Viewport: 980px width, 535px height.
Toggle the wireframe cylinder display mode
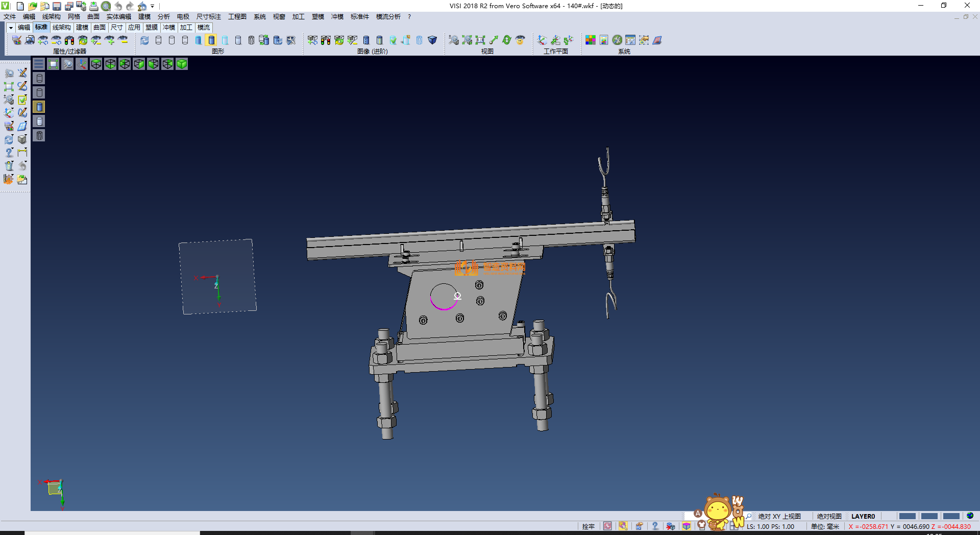(159, 40)
